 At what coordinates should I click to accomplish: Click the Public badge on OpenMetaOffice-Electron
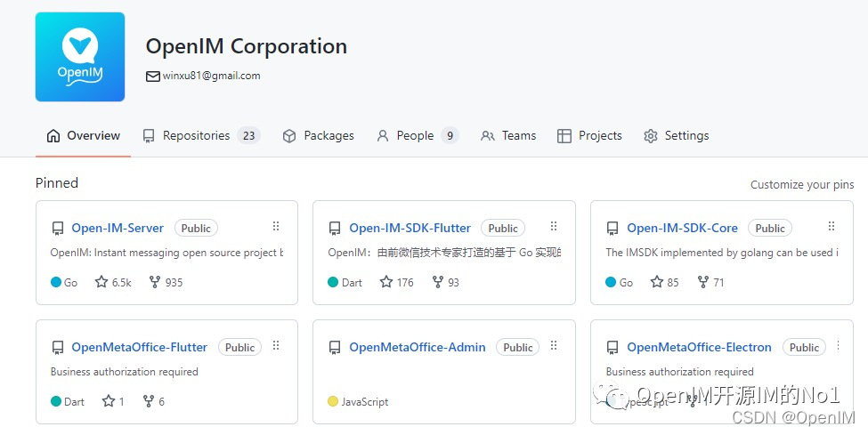804,348
